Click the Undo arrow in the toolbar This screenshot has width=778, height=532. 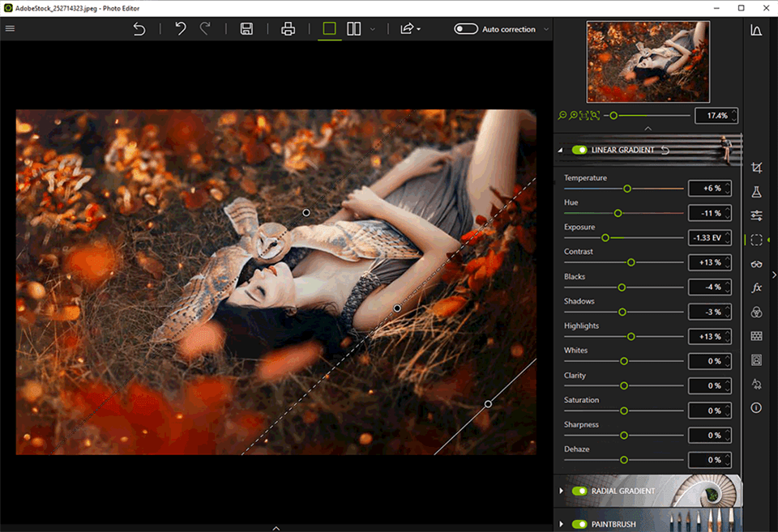coord(180,28)
